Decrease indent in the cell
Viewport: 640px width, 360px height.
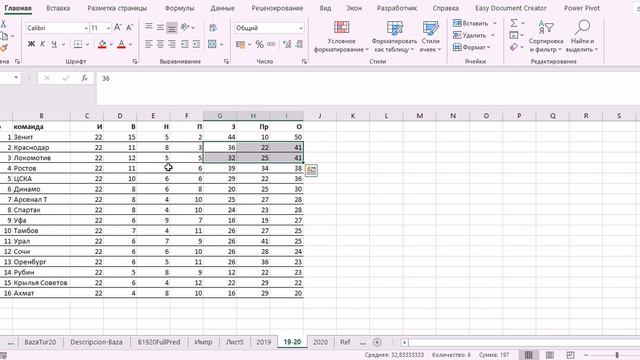pos(184,44)
